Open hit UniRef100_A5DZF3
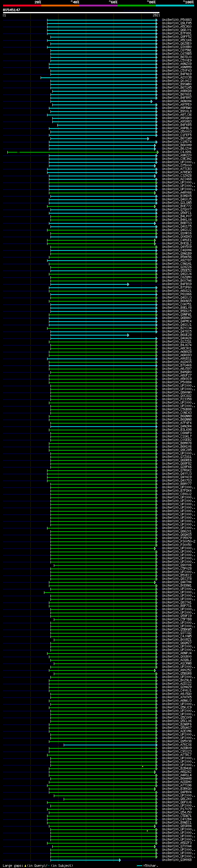 coord(177,843)
